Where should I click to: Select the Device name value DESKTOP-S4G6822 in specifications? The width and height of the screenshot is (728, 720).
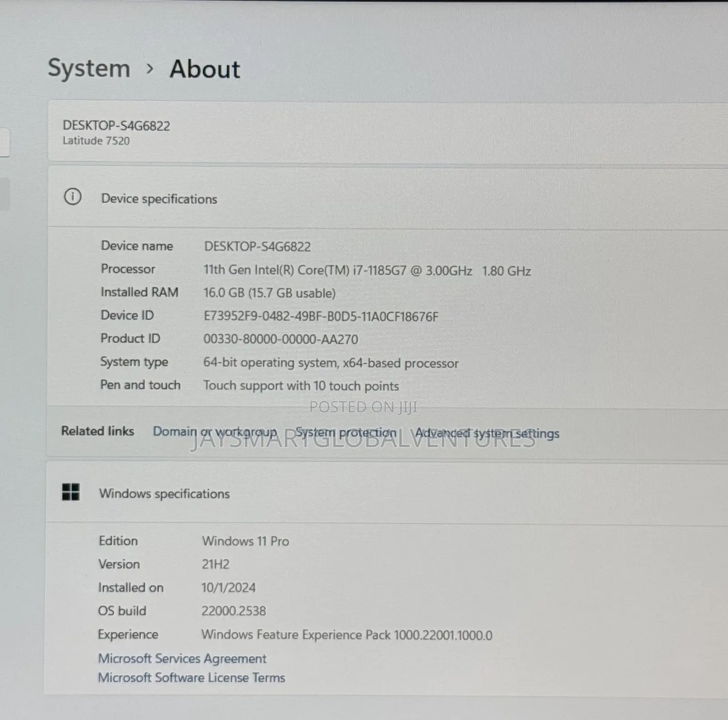tap(258, 247)
